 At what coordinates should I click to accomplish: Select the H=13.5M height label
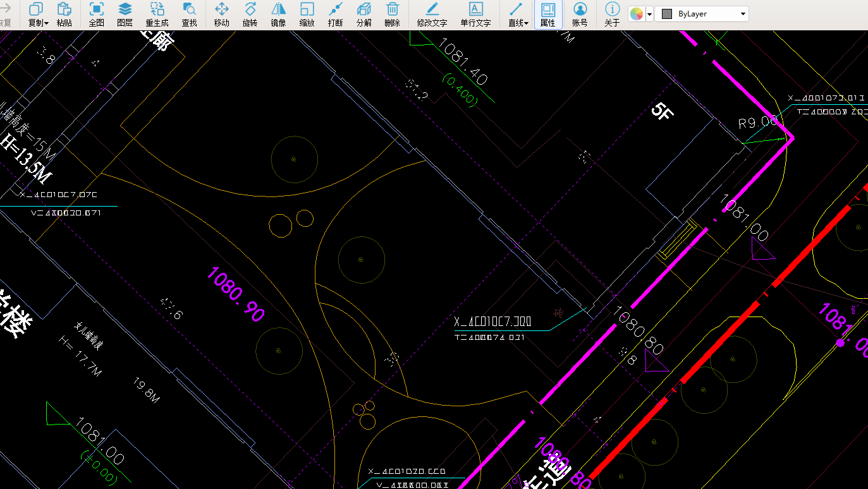[27, 160]
